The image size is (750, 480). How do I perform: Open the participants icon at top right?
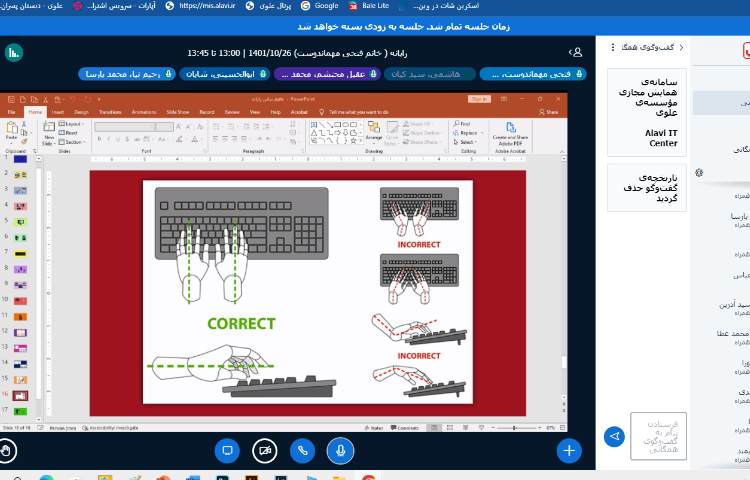[576, 51]
